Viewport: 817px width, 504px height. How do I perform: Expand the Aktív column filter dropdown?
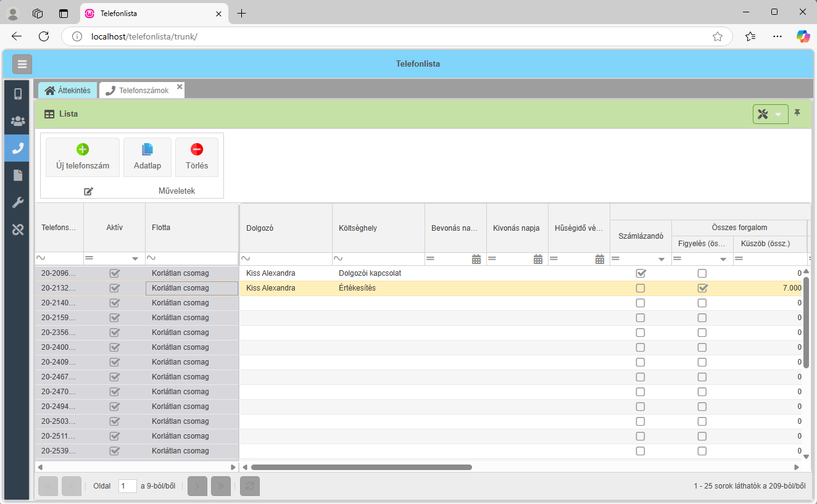tap(135, 259)
